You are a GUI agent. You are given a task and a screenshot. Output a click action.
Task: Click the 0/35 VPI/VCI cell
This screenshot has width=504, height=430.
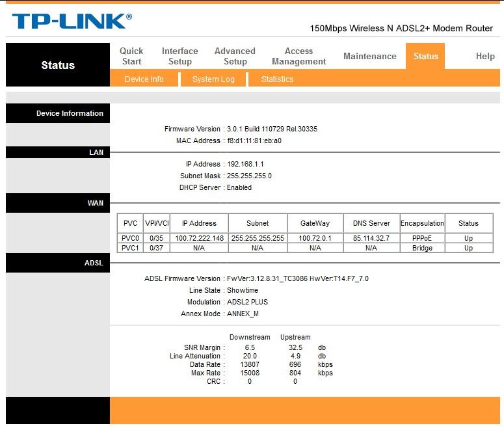pyautogui.click(x=157, y=238)
